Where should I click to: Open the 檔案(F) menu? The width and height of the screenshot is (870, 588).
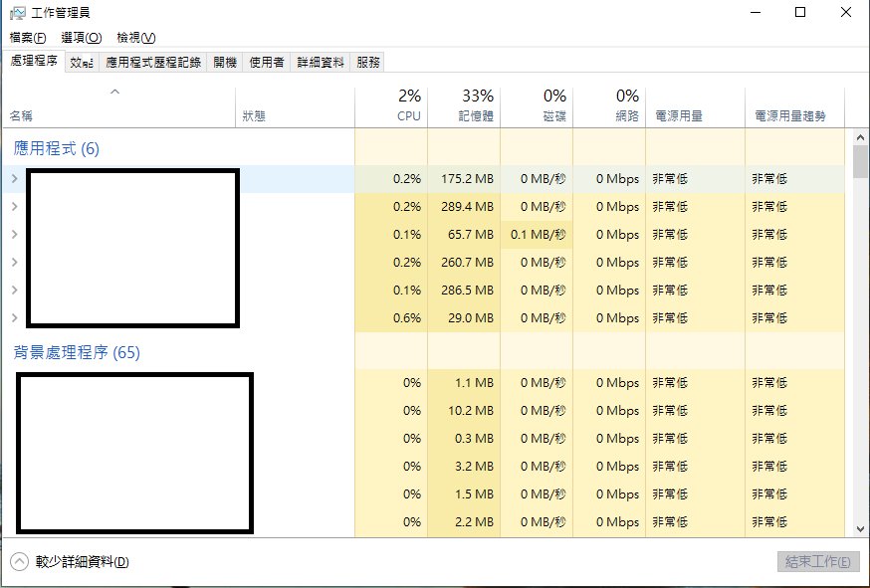[x=28, y=38]
